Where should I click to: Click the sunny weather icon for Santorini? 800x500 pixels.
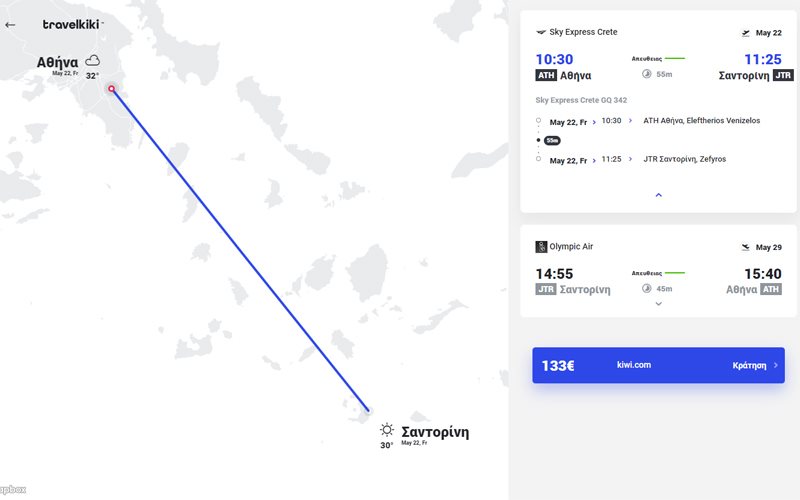coord(386,429)
